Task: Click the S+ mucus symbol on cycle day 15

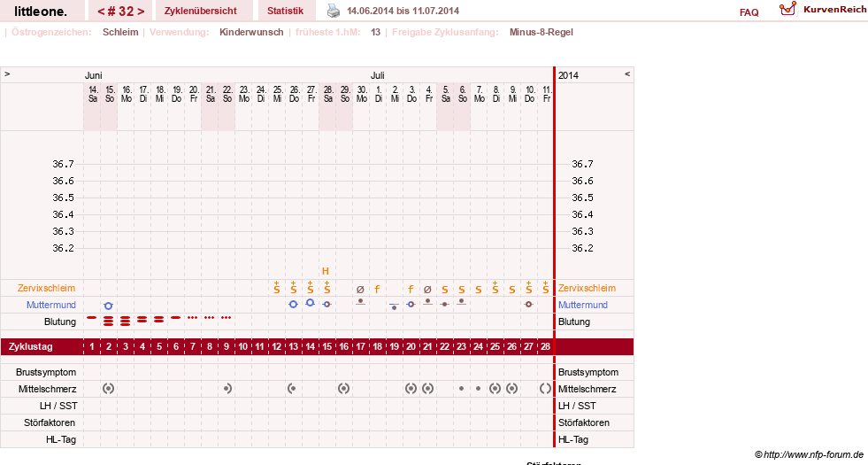Action: click(327, 287)
